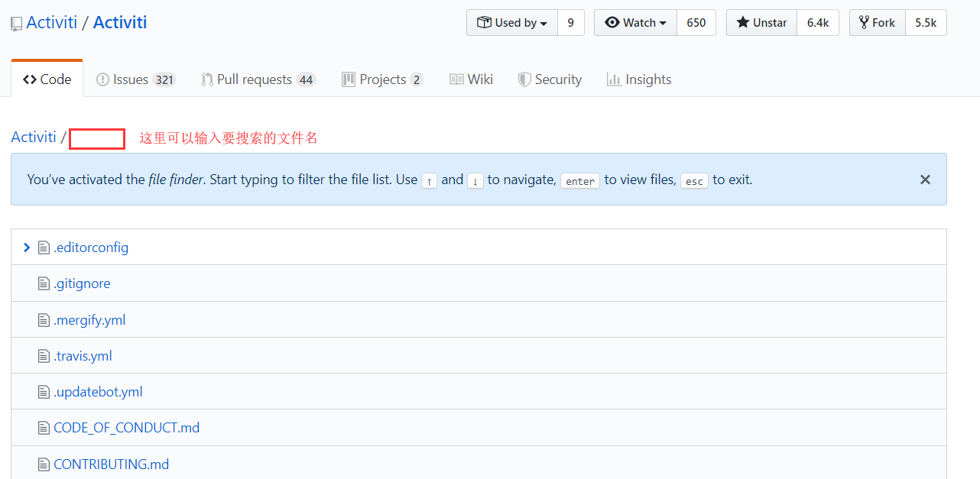Click the watchers count 650
Image resolution: width=980 pixels, height=479 pixels.
click(x=696, y=23)
